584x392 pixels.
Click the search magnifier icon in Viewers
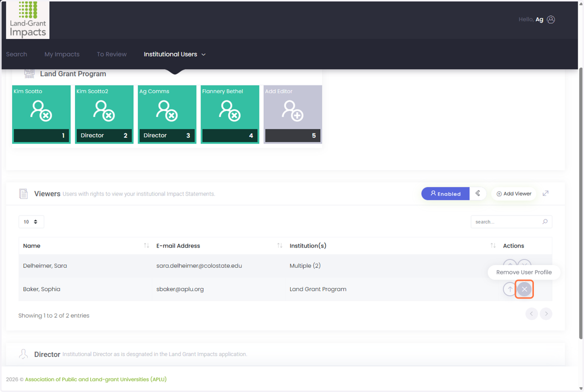(x=545, y=222)
